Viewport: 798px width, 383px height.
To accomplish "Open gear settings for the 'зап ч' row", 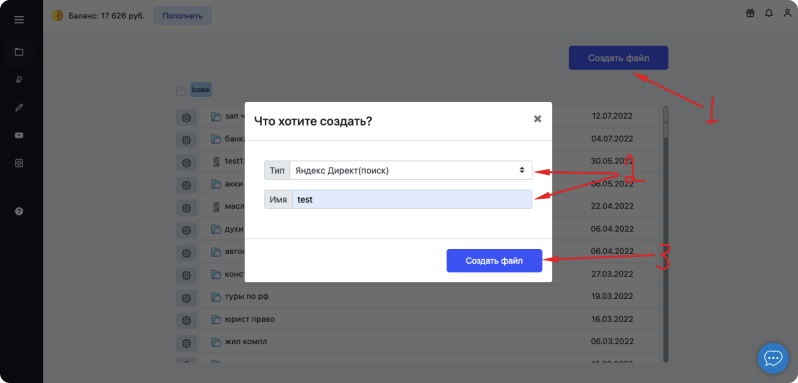I will tap(186, 117).
